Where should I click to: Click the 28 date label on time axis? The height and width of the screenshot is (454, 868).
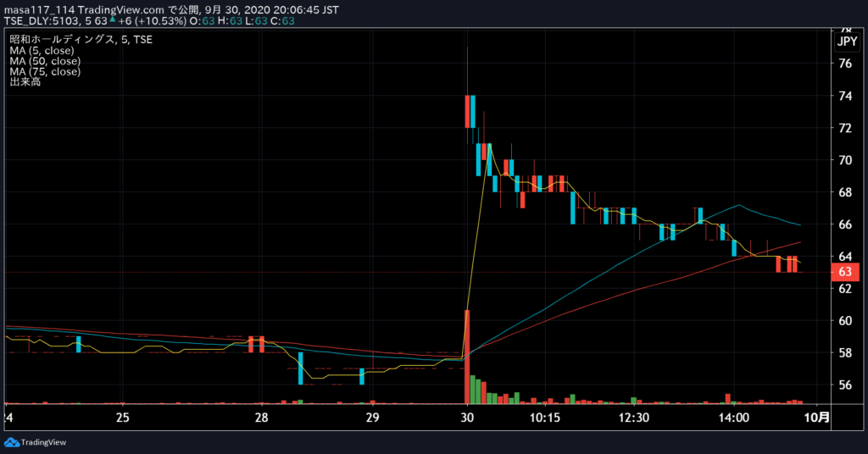tap(261, 418)
